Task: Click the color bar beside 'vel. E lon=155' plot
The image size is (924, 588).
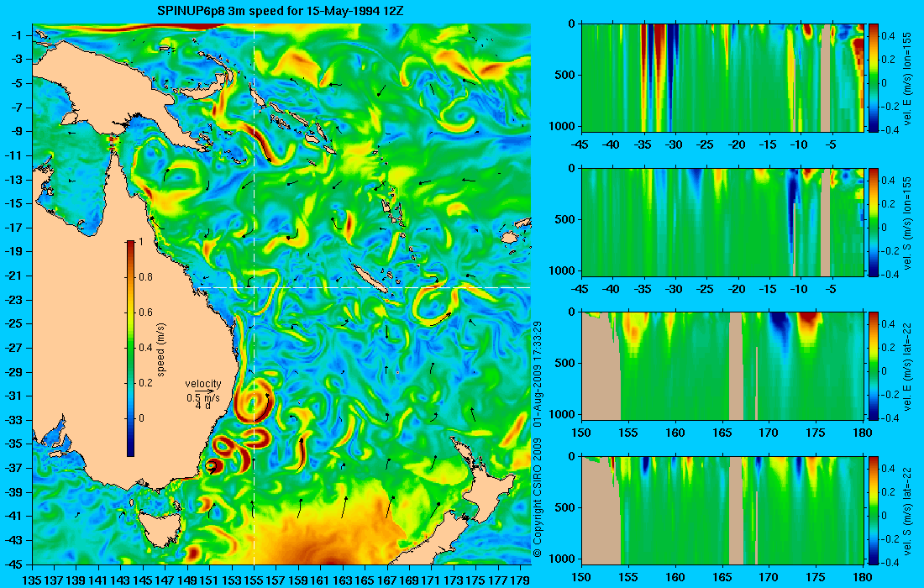Action: [x=874, y=78]
